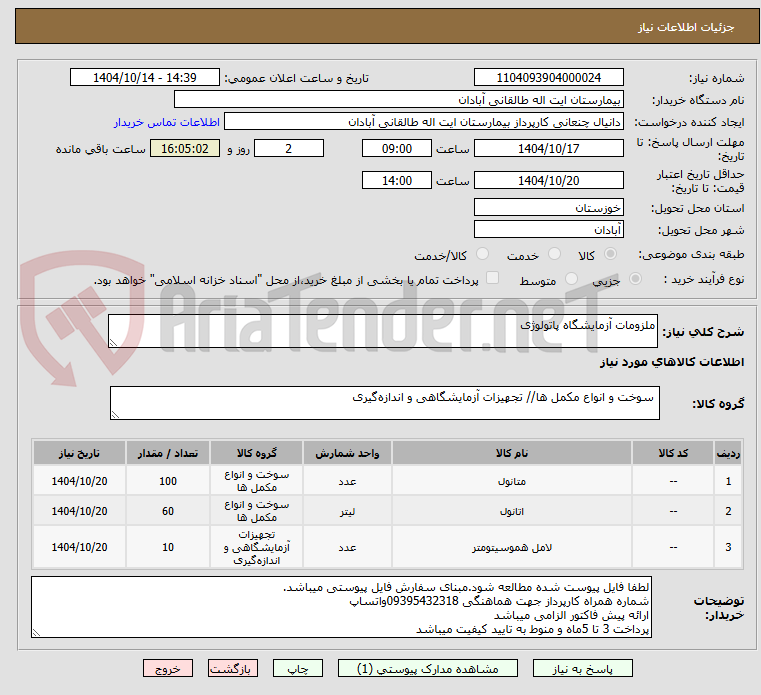Screen dimensions: 761x695
Task: Open اطلاعات تماس خریدار link
Action: (166, 122)
